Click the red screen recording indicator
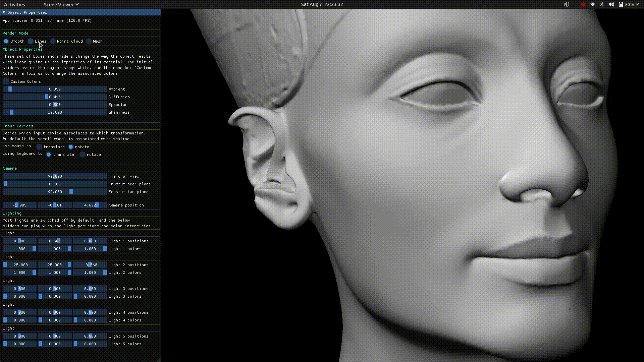 (583, 4)
